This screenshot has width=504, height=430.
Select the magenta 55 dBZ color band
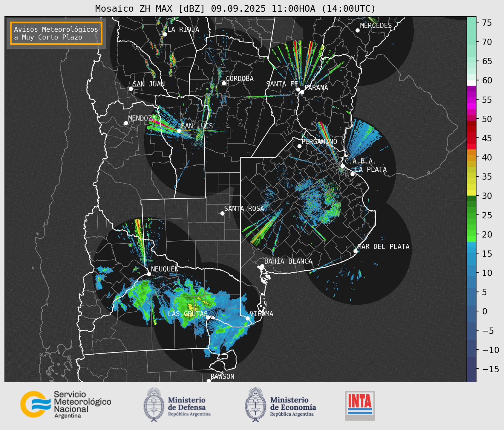point(471,100)
